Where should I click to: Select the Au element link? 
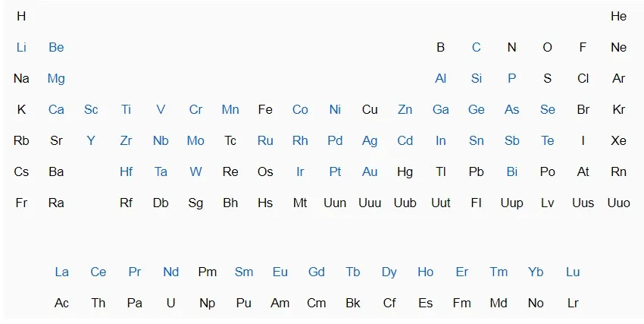(x=370, y=172)
